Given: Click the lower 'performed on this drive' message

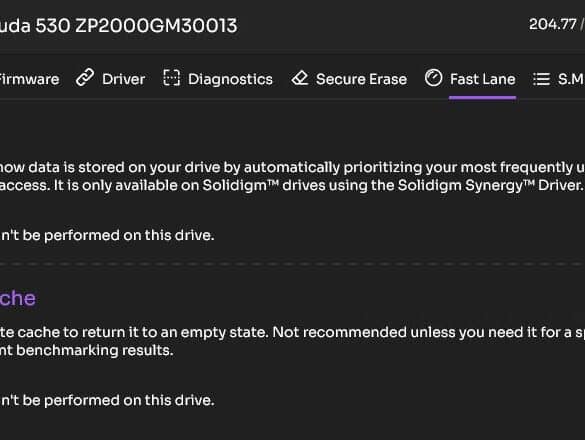Looking at the screenshot, I should (107, 400).
